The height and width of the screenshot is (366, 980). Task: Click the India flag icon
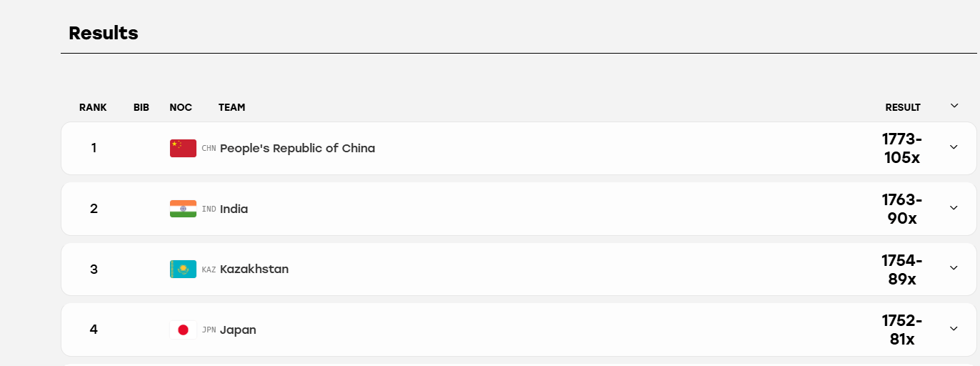click(x=183, y=209)
